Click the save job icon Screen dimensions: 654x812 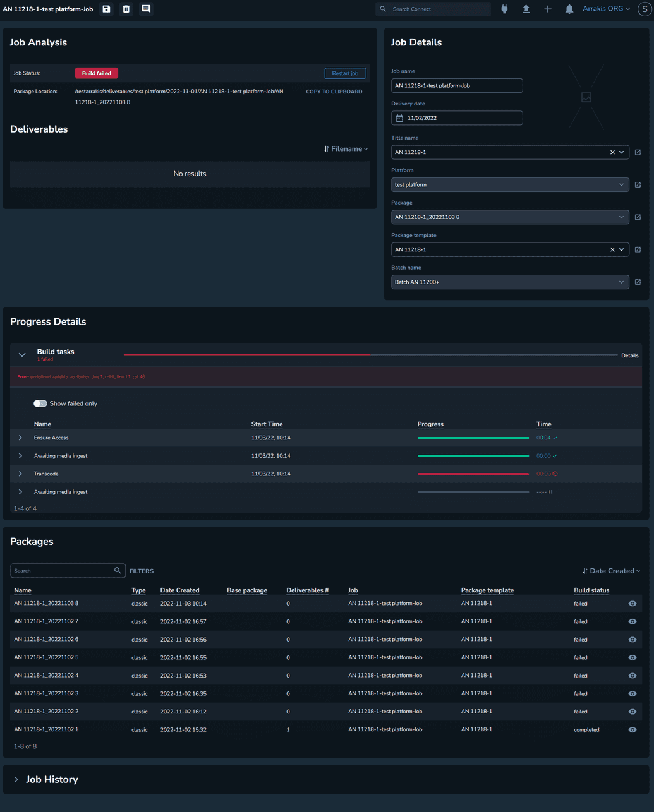point(106,9)
